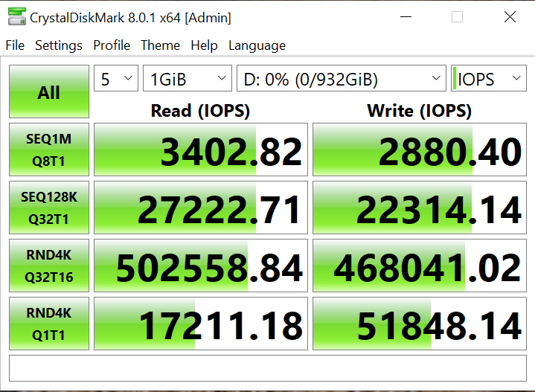Open the Theme menu
This screenshot has height=392, width=535.
160,45
